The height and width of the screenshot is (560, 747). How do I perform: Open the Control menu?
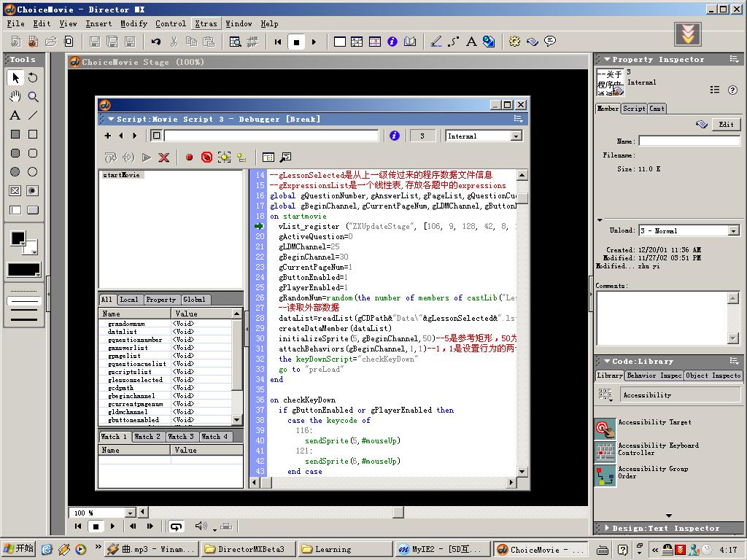171,24
